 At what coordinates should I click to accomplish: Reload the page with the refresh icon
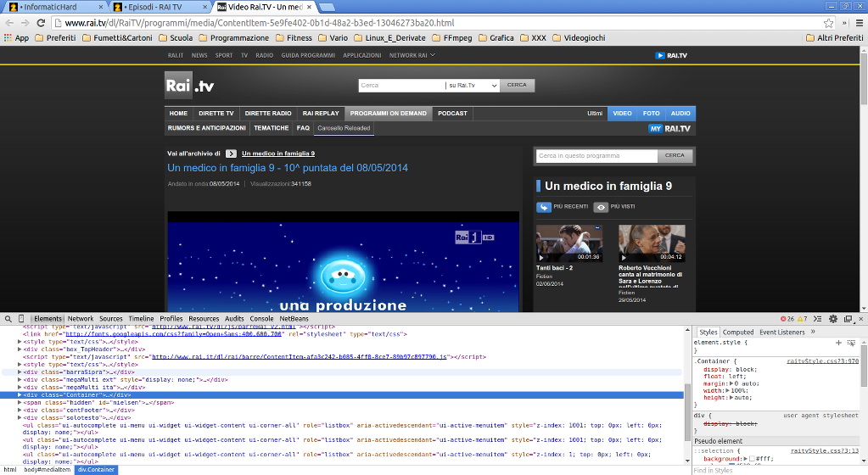pyautogui.click(x=41, y=23)
